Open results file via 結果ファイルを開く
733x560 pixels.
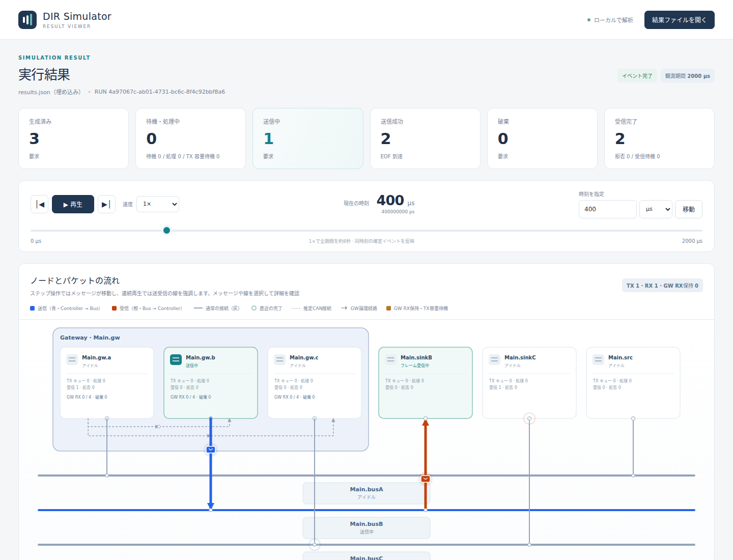[x=679, y=20]
